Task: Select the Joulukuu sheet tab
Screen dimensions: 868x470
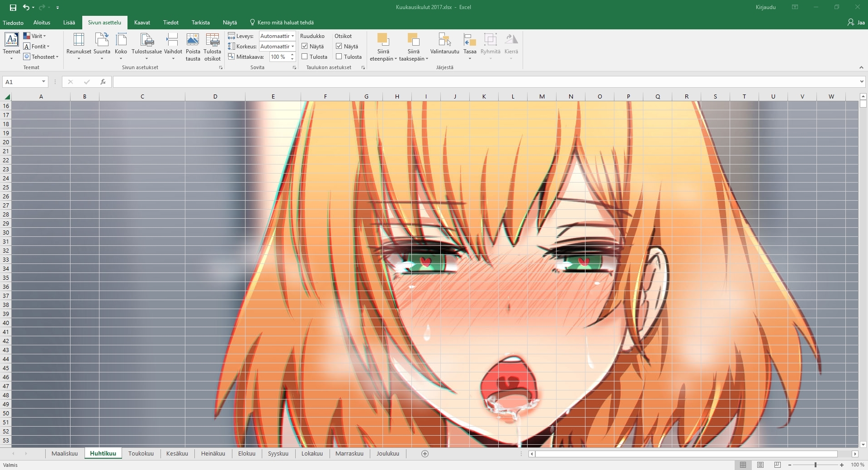Action: 388,454
